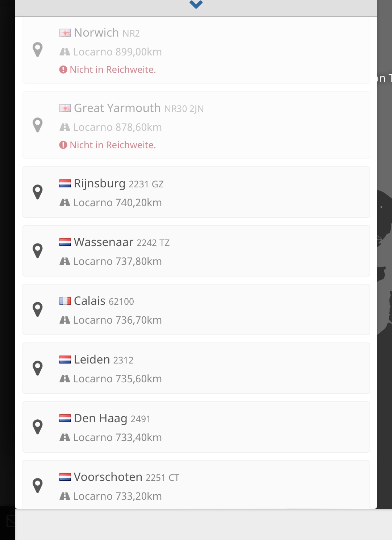Click the map pin beside Calais

tap(38, 310)
